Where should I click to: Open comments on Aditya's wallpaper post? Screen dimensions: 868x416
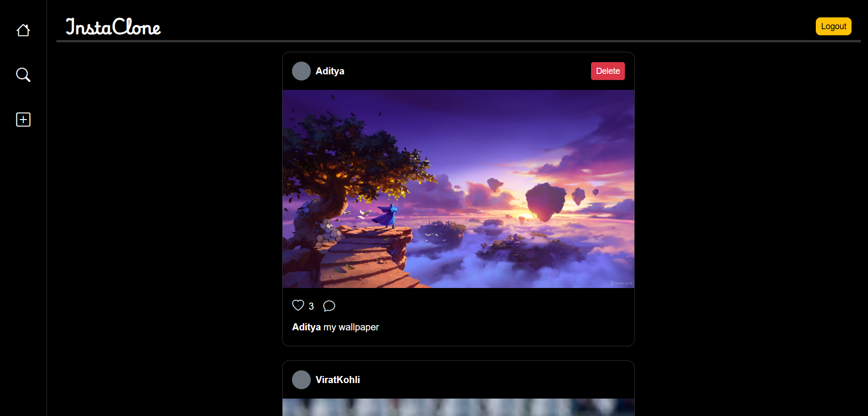pos(329,306)
